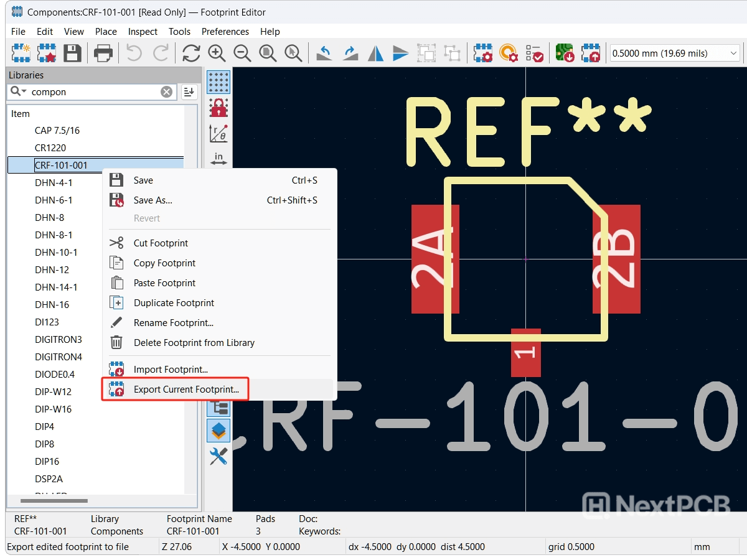Click the mirror horizontally toolbar icon

(x=375, y=54)
